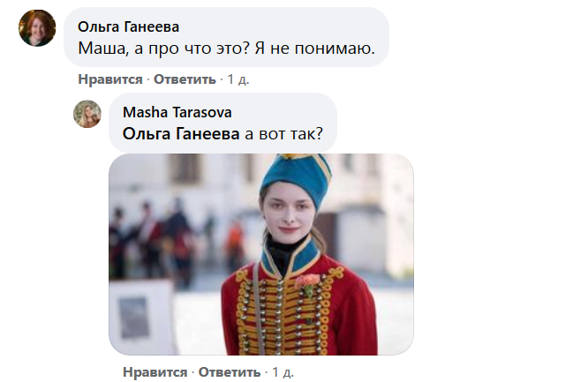The width and height of the screenshot is (588, 382).
Task: Click the Ольга Ганеева commenter name
Action: [128, 27]
